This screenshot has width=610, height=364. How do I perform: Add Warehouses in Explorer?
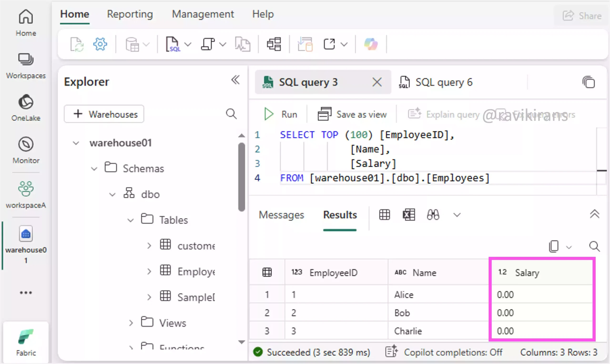pyautogui.click(x=104, y=114)
